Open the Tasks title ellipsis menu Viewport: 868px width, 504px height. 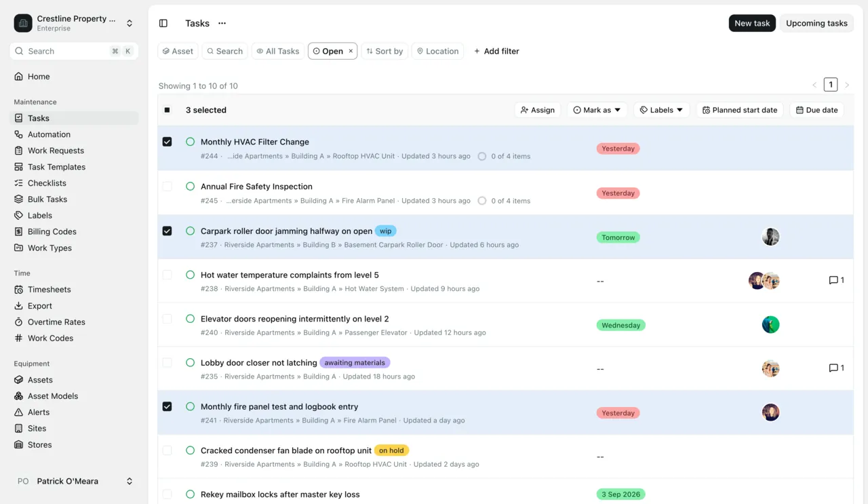[x=222, y=23]
